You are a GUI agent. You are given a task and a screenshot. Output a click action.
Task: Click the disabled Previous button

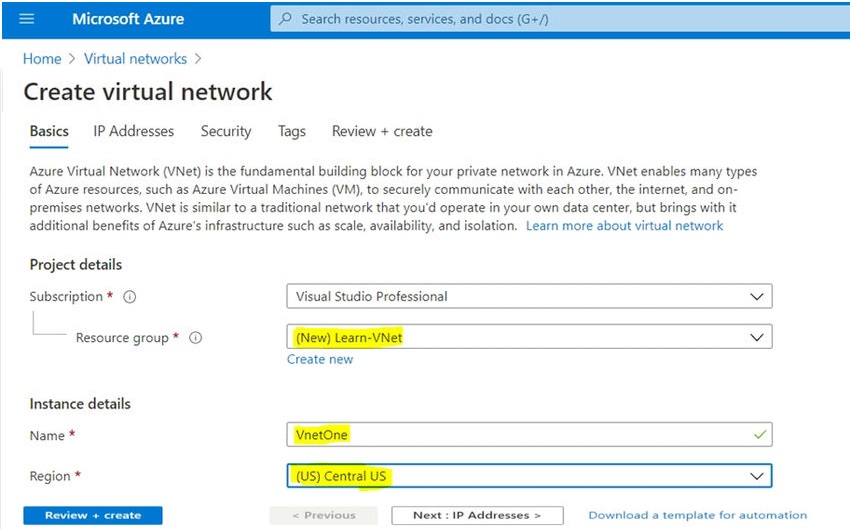(324, 515)
